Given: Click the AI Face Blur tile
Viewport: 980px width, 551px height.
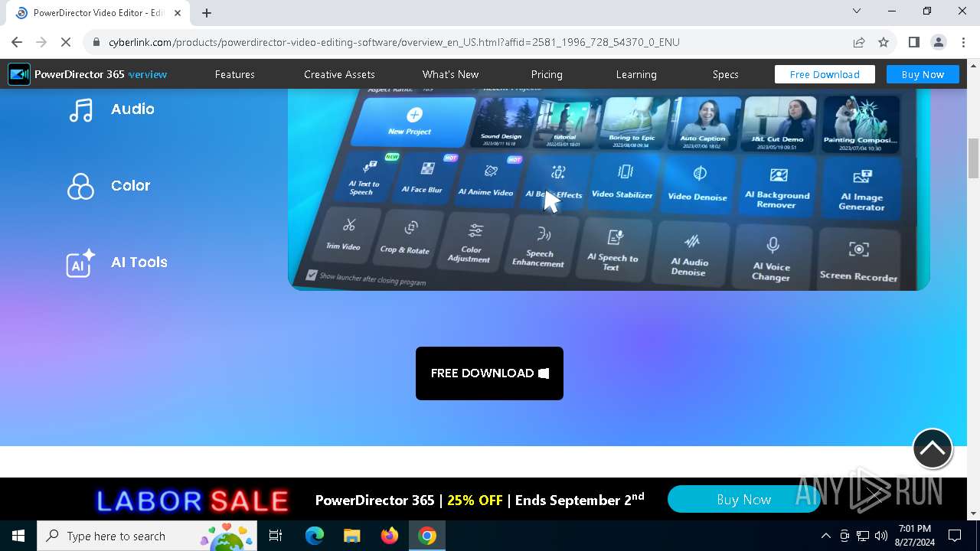Looking at the screenshot, I should 423,179.
